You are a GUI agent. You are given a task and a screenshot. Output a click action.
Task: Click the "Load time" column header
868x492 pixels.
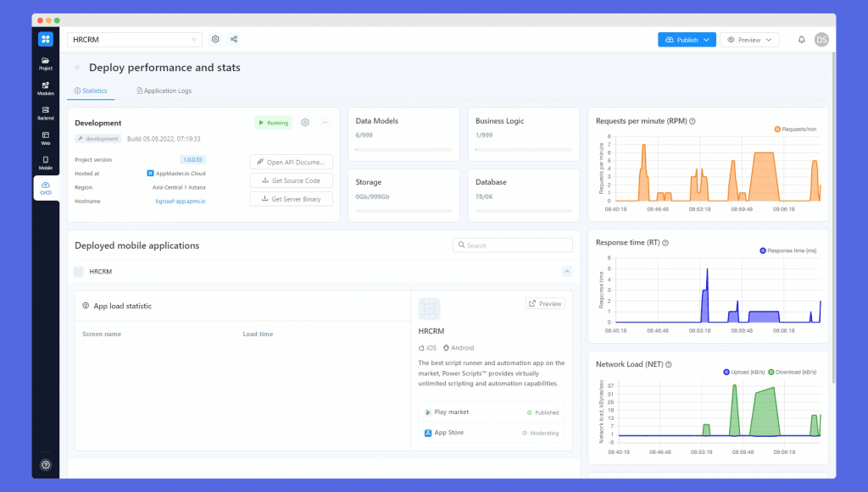[x=258, y=334]
